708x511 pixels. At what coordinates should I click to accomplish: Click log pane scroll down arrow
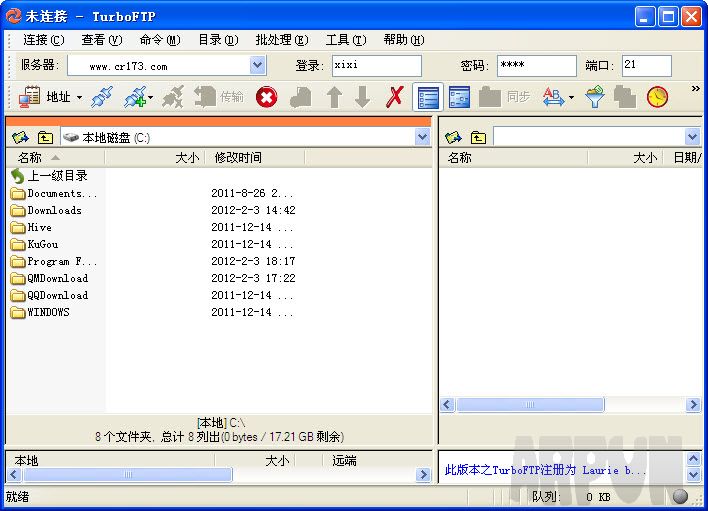click(694, 475)
